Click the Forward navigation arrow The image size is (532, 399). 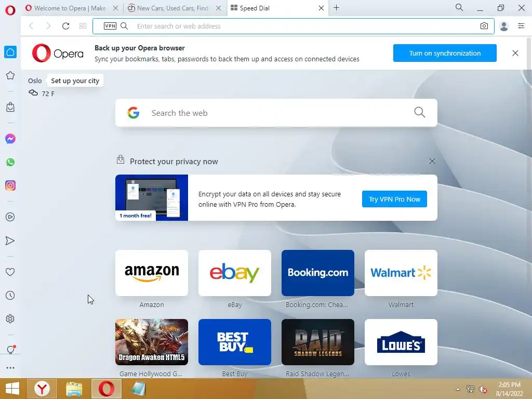tap(48, 26)
